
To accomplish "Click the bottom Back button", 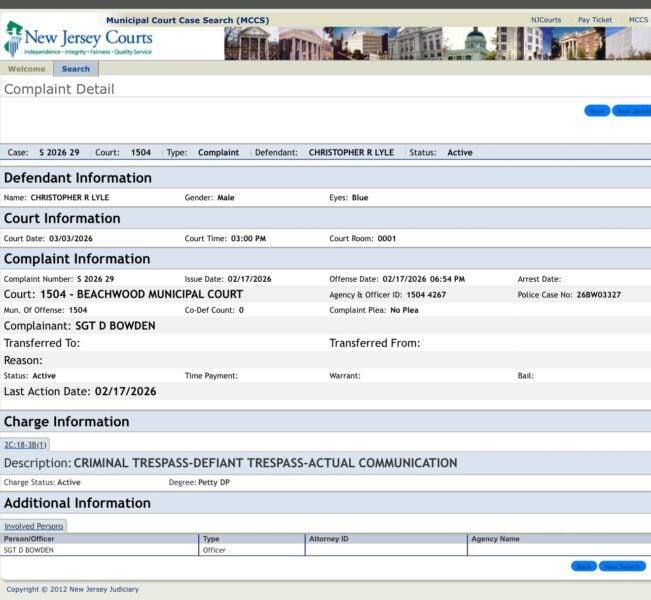I will tap(584, 566).
